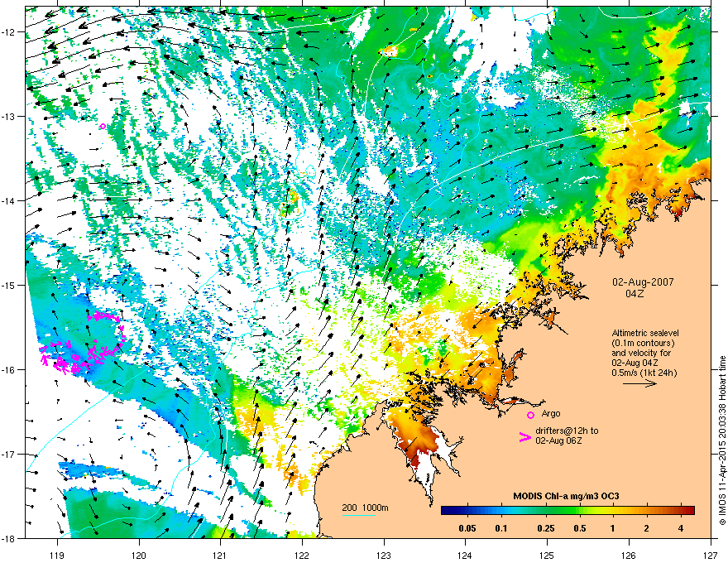This screenshot has height=563, width=728.
Task: Click the colorbar tick value 1
Action: (613, 528)
